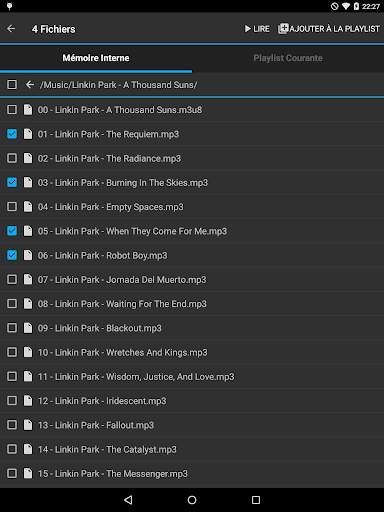Select '05 - Linkin Park - When They Come For Me.mp3'
384x512 pixels.
[x=132, y=231]
